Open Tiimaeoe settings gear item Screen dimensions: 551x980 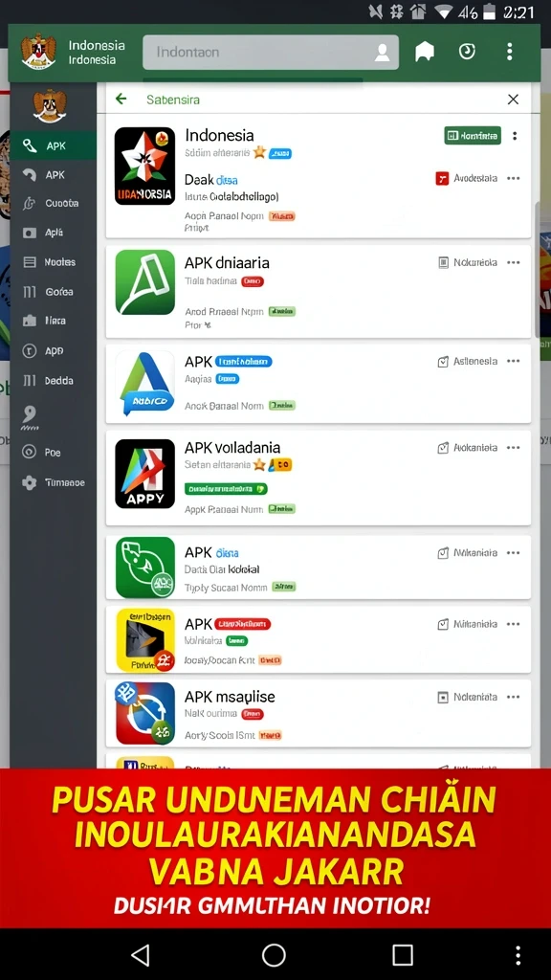pyautogui.click(x=54, y=482)
